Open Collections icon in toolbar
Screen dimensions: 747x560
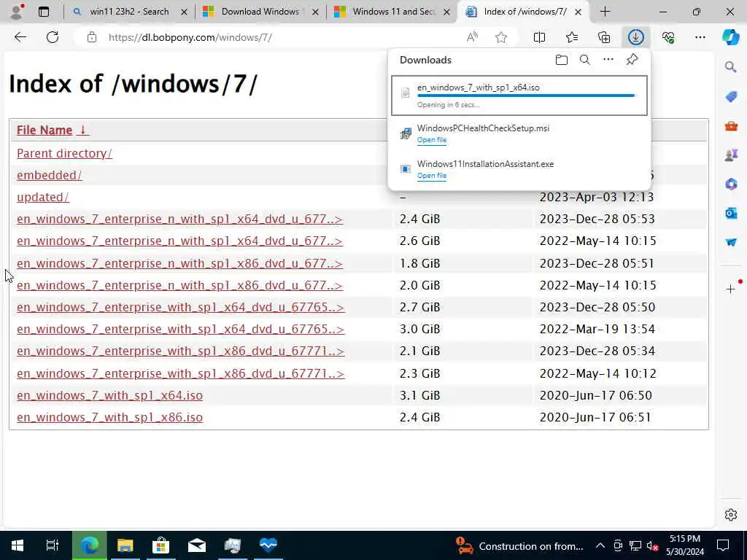[x=604, y=37]
